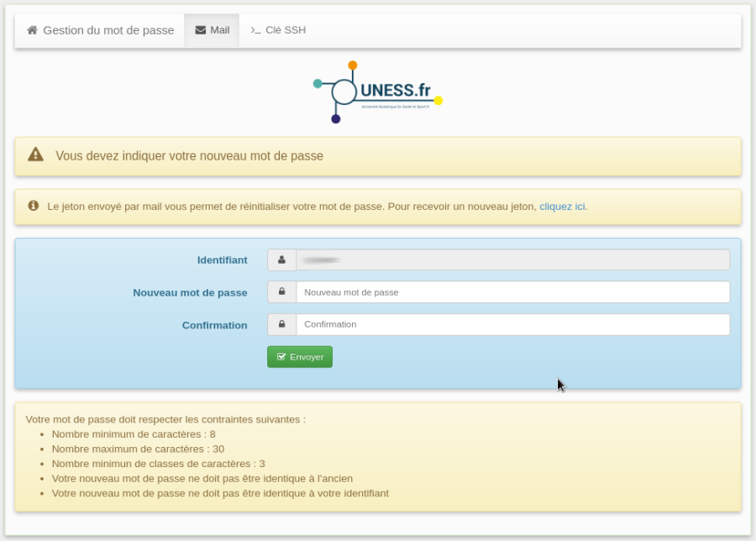Viewport: 756px width, 541px height.
Task: Click the UNESS.fr logo
Action: pyautogui.click(x=377, y=92)
